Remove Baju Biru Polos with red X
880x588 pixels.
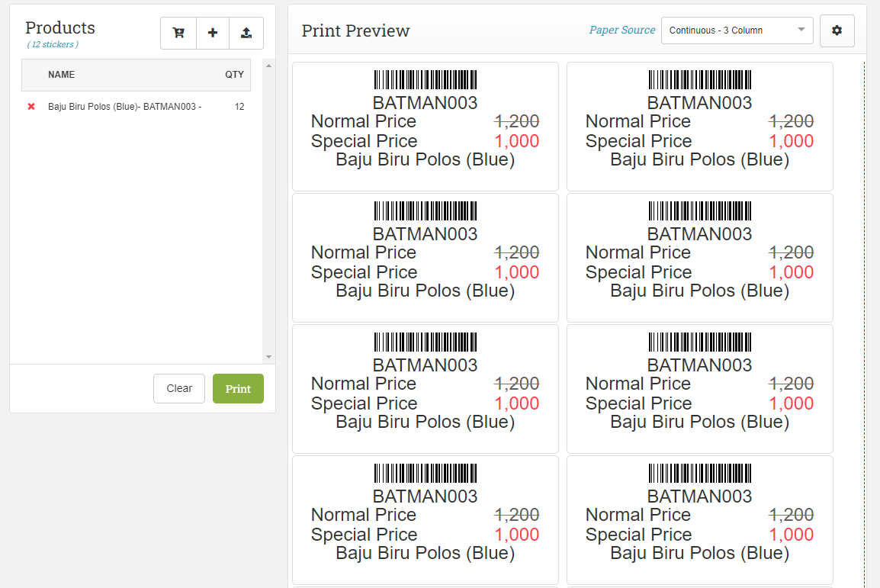(31, 107)
